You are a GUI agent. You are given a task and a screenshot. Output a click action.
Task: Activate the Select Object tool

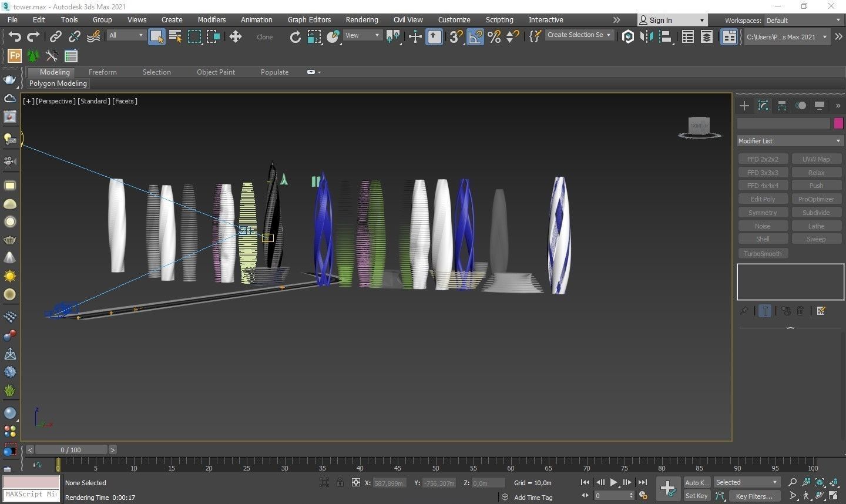(156, 37)
